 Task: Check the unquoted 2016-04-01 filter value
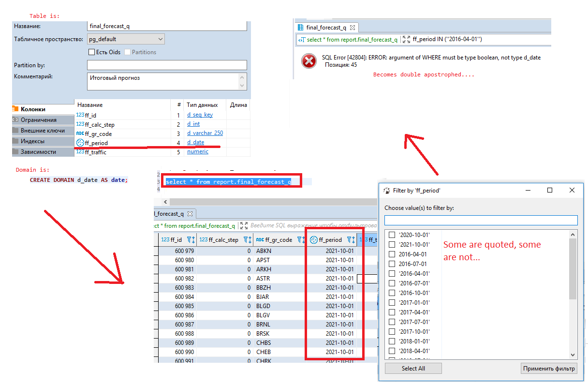(x=392, y=254)
